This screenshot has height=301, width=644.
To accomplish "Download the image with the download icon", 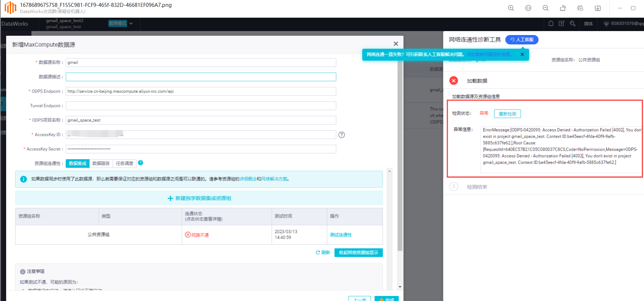I will click(x=598, y=8).
